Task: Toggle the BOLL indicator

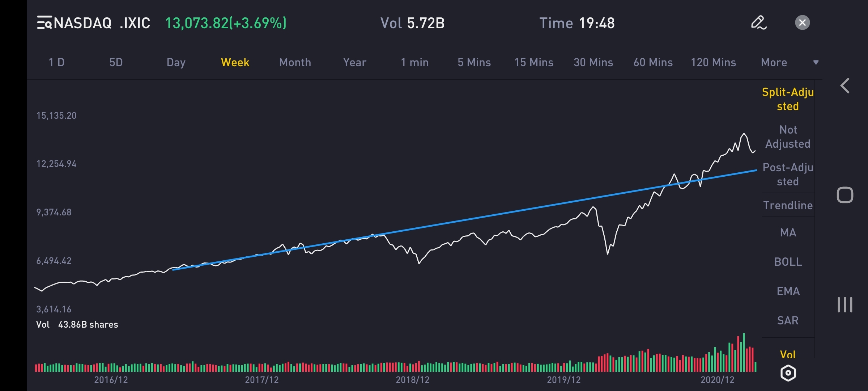Action: click(788, 262)
